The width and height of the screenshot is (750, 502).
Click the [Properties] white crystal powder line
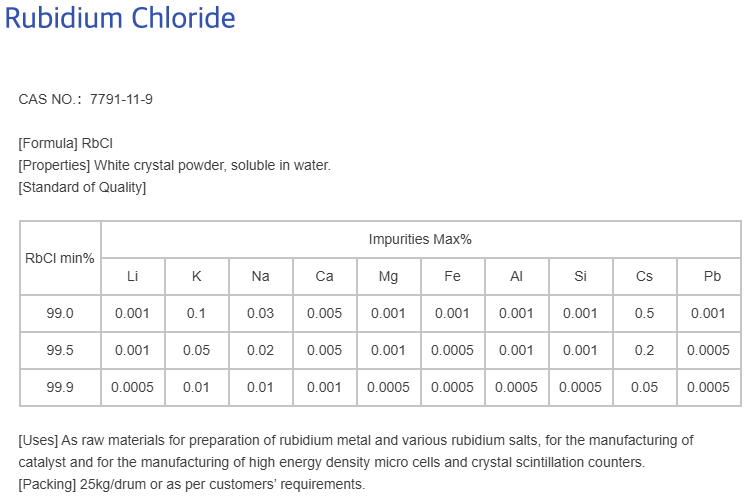175,165
